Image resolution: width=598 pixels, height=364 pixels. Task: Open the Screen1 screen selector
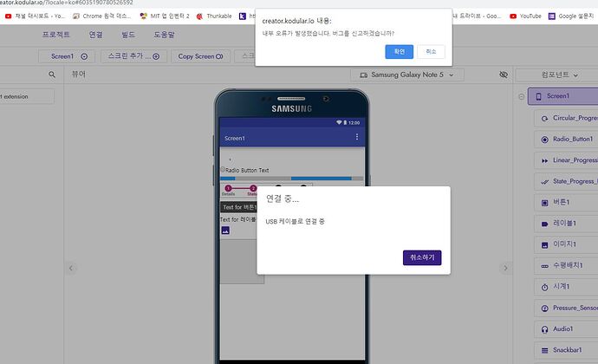pyautogui.click(x=67, y=56)
